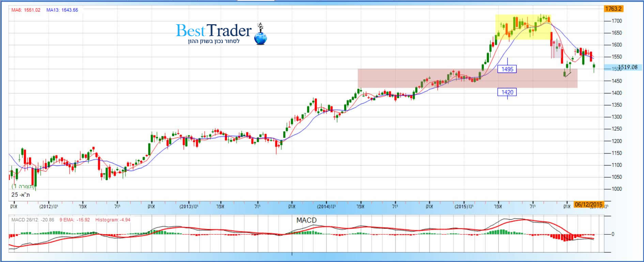This screenshot has width=644, height=262.
Task: Click the orange 1763.2 price tag
Action: [x=613, y=9]
